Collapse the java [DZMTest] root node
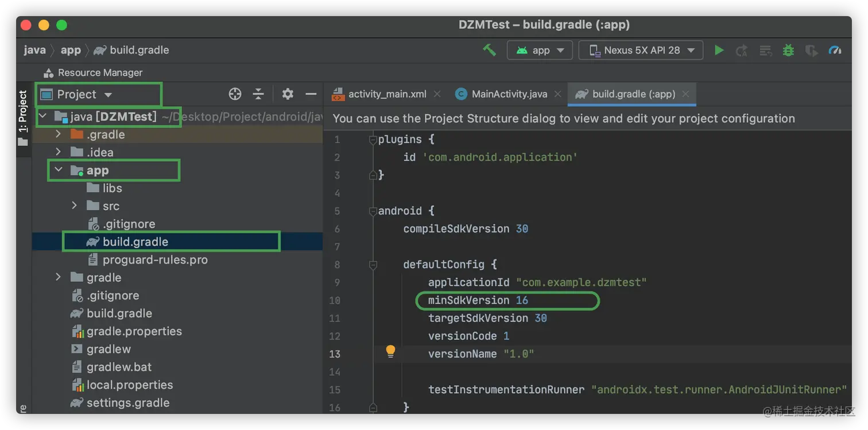This screenshot has height=430, width=868. coord(42,117)
